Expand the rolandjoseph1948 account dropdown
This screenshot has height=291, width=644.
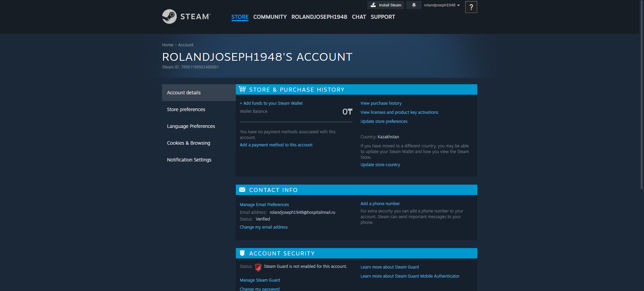point(442,5)
